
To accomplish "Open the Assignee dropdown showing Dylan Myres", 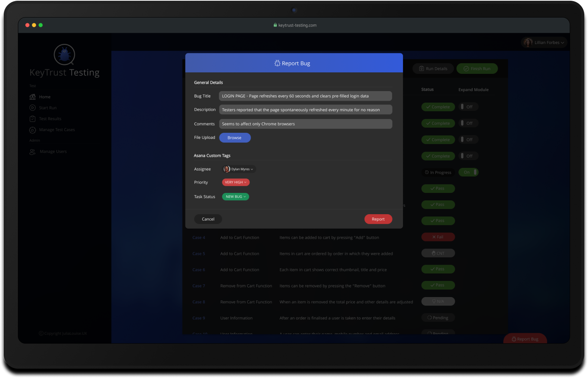I will click(x=239, y=169).
